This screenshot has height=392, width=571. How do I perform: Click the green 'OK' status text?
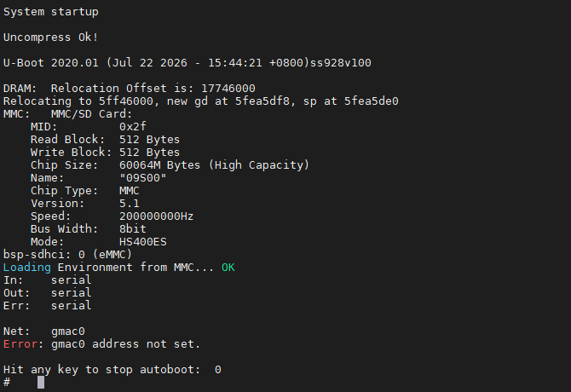(228, 268)
